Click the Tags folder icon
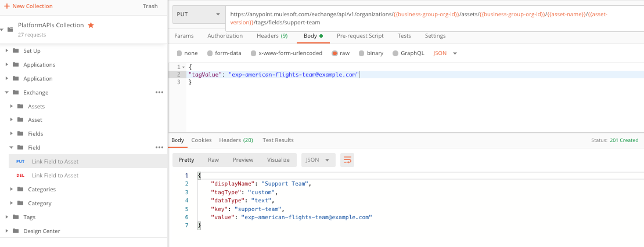The width and height of the screenshot is (644, 247). [x=16, y=217]
